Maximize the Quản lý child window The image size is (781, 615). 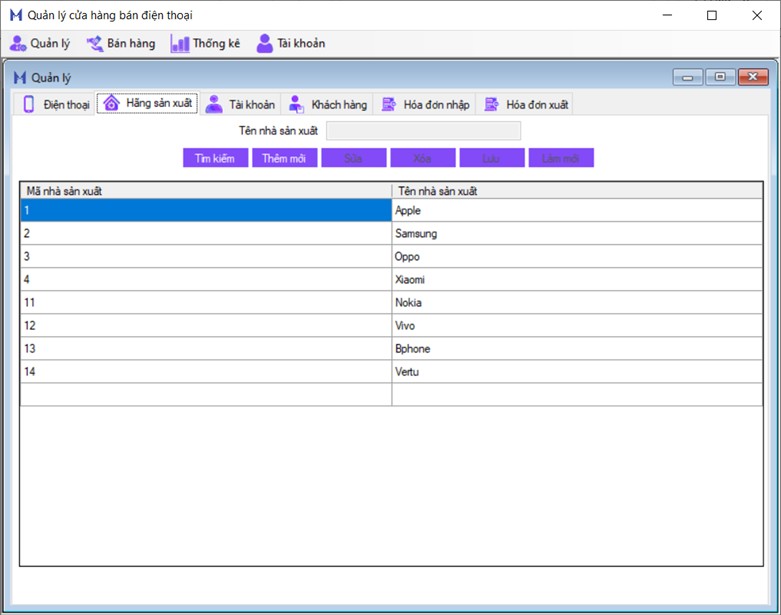[x=720, y=77]
